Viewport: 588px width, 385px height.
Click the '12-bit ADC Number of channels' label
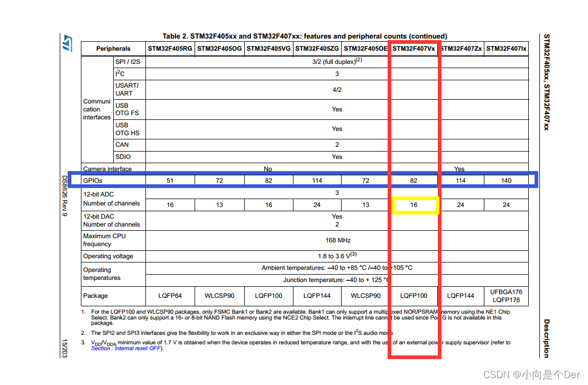pyautogui.click(x=112, y=199)
